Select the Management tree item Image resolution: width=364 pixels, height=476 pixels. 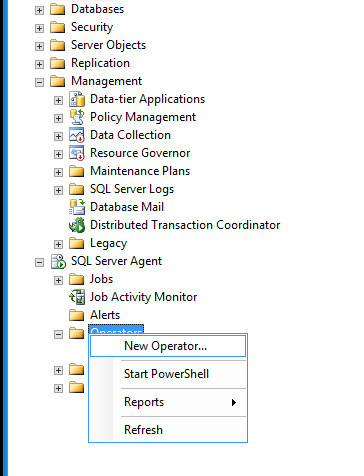tap(106, 81)
